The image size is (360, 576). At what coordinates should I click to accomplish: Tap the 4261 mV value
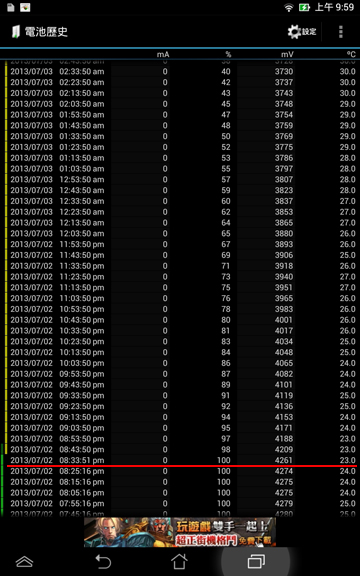coord(284,460)
